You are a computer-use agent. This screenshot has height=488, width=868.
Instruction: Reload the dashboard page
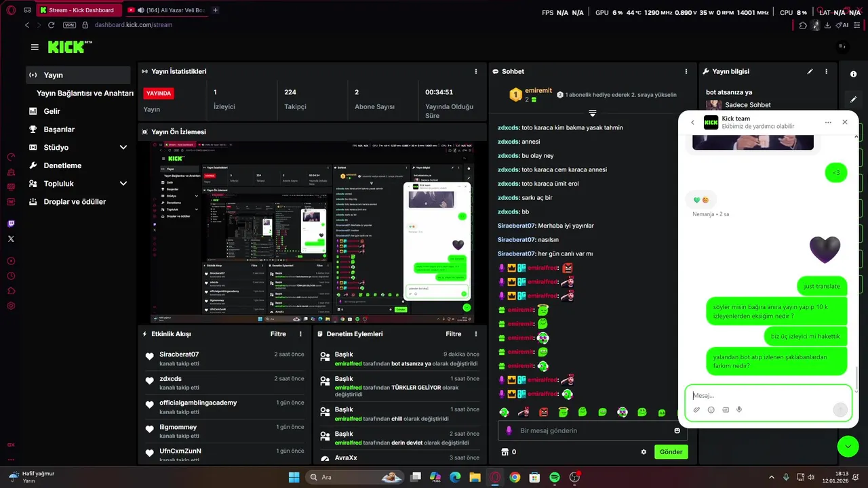pos(51,25)
